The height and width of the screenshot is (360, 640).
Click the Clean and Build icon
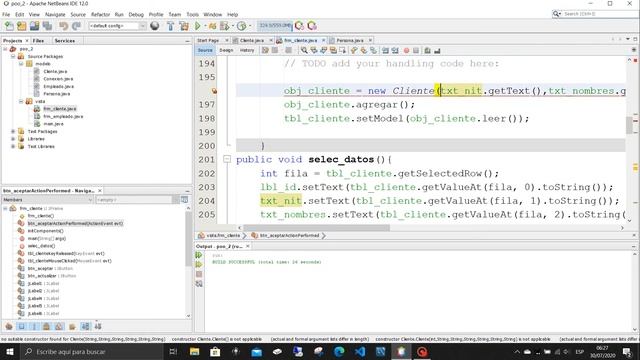pyautogui.click(x=184, y=26)
